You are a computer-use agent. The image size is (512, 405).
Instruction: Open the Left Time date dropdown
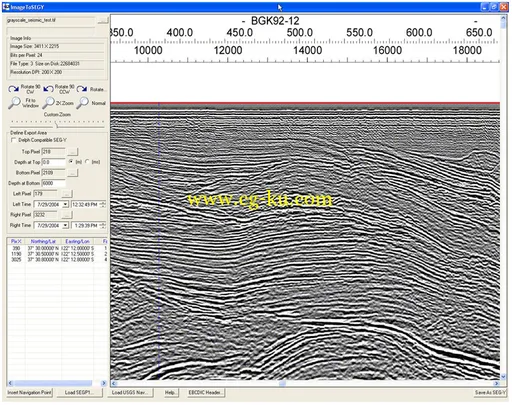point(65,204)
